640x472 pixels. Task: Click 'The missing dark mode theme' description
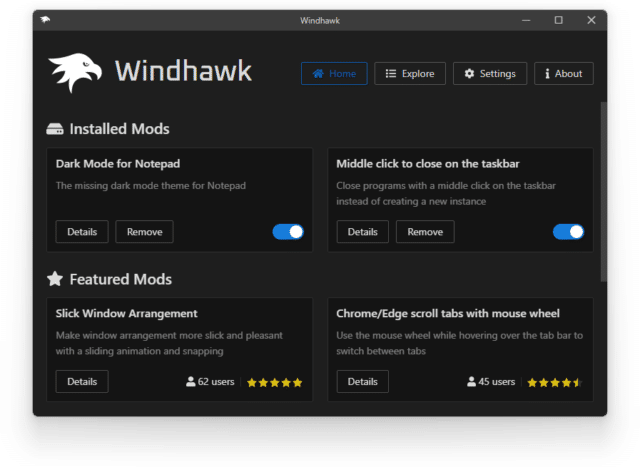[151, 186]
